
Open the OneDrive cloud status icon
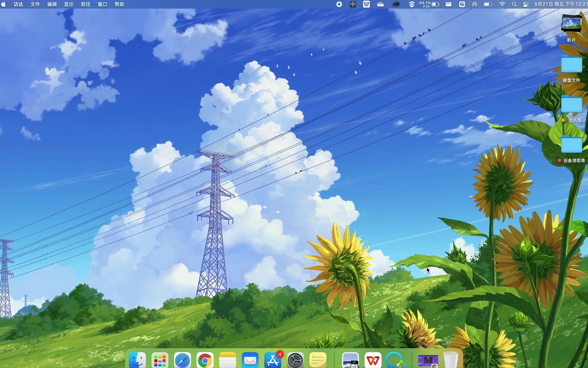tap(380, 4)
